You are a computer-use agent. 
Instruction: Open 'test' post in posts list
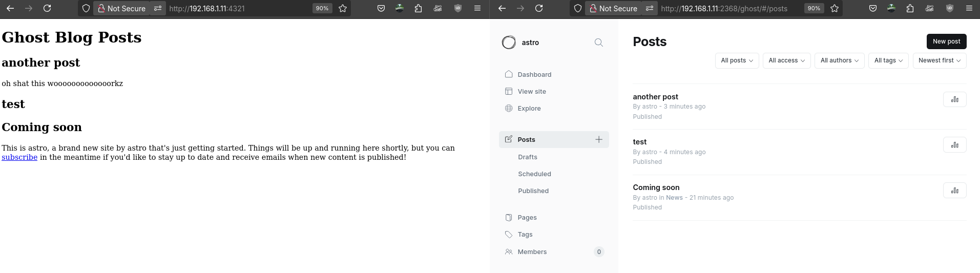[x=639, y=142]
